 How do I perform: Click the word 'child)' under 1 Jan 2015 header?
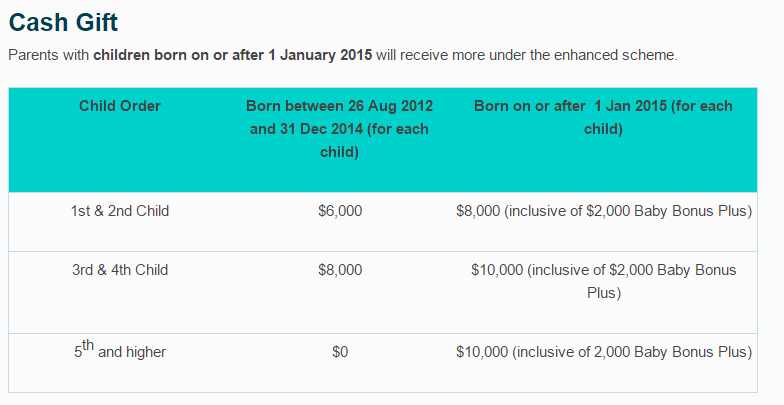(603, 129)
